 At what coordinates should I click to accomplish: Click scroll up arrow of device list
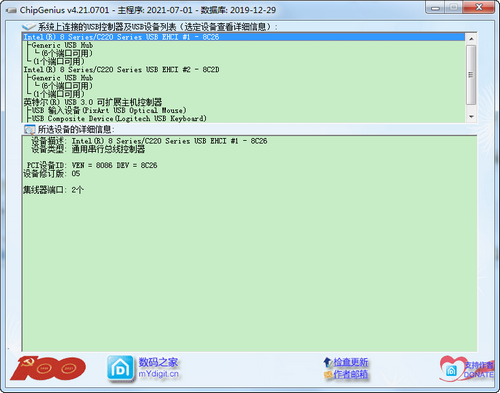coord(471,39)
